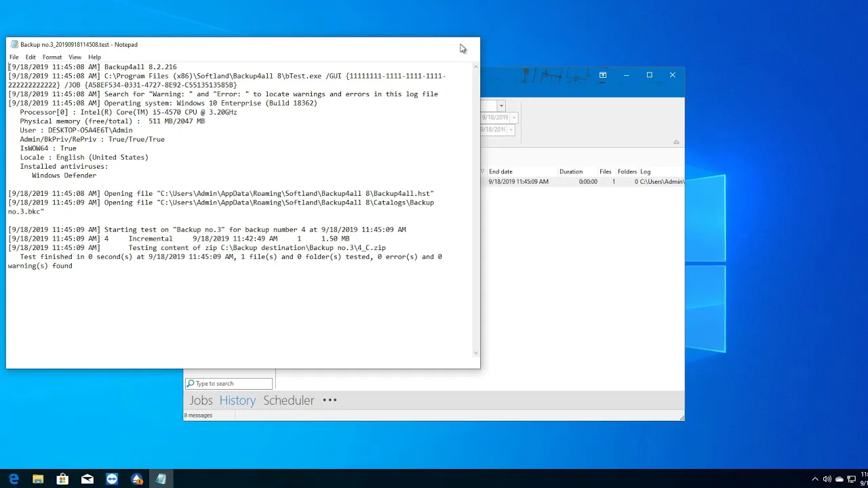Sort by Folders column header
Image resolution: width=868 pixels, height=488 pixels.
[627, 171]
